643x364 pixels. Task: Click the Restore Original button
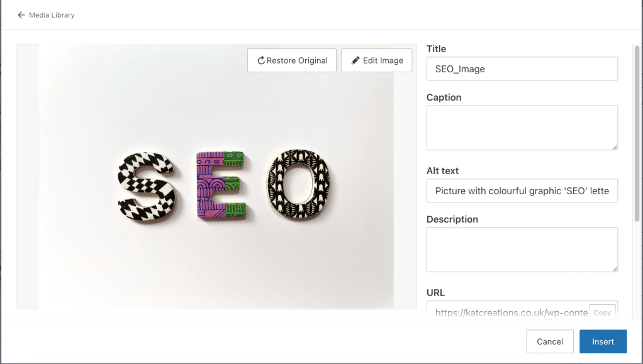click(292, 60)
